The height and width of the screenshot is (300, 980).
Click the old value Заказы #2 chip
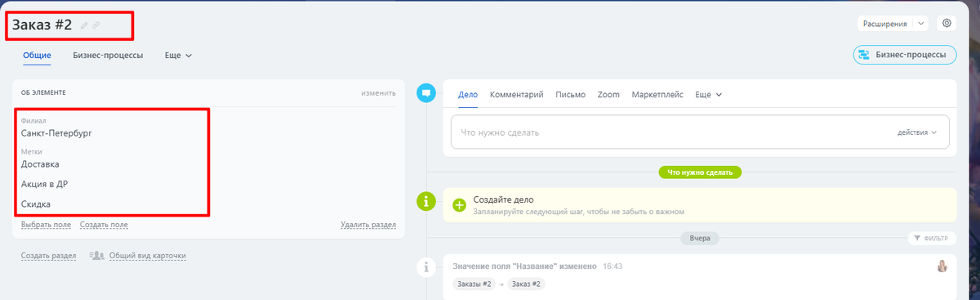(474, 284)
